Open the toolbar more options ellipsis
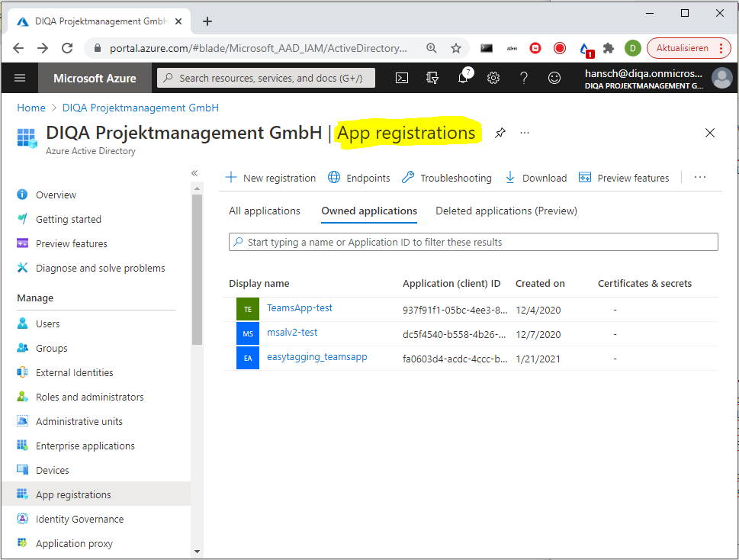The height and width of the screenshot is (560, 739). [700, 178]
